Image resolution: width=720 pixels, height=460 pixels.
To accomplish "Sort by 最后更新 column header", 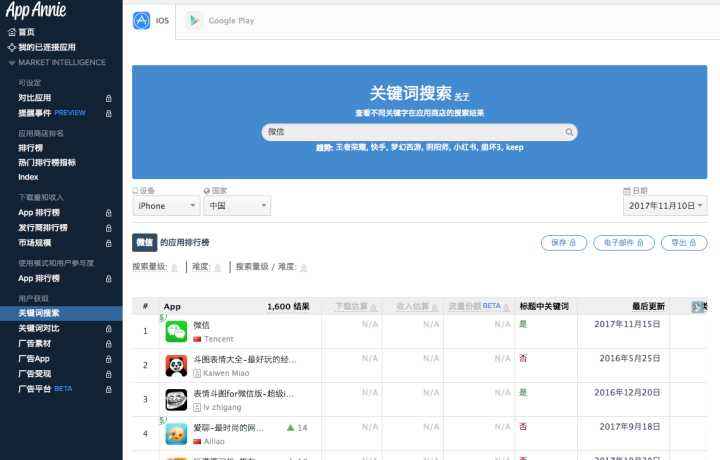I will (x=648, y=307).
